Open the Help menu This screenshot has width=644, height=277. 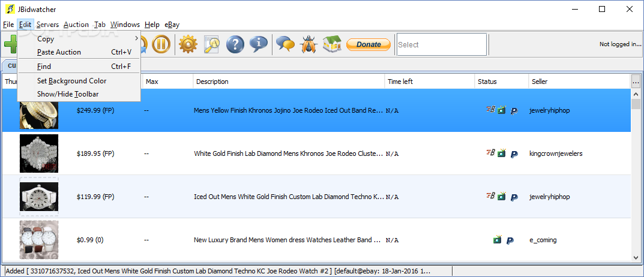pos(152,25)
